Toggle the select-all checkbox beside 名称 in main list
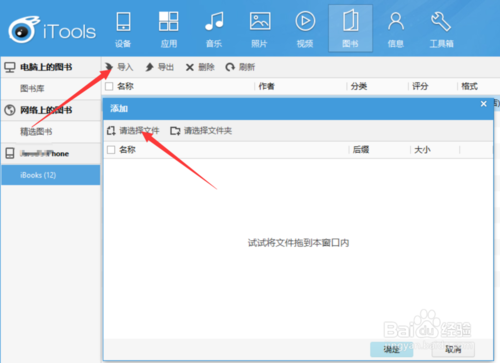Screen dimensions: 500x363 click(x=109, y=87)
